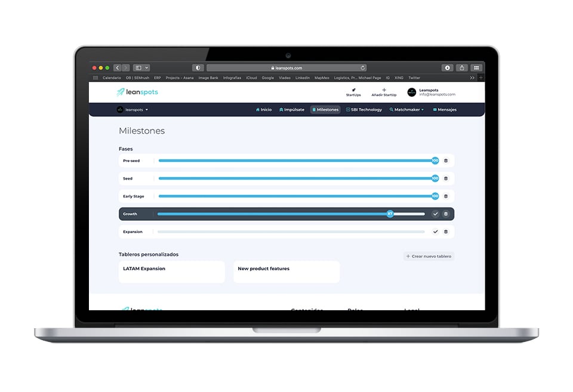Image resolution: width=573 pixels, height=392 pixels.
Task: Click the Safari share button
Action: pyautogui.click(x=462, y=68)
